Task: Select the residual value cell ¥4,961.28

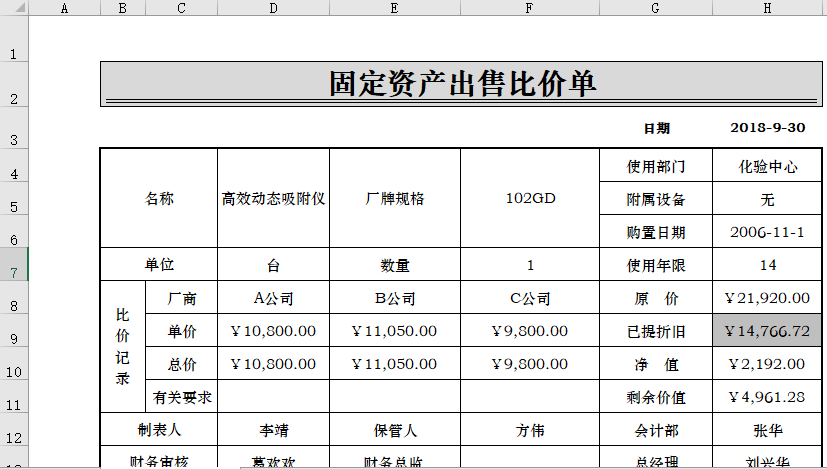Action: click(767, 397)
